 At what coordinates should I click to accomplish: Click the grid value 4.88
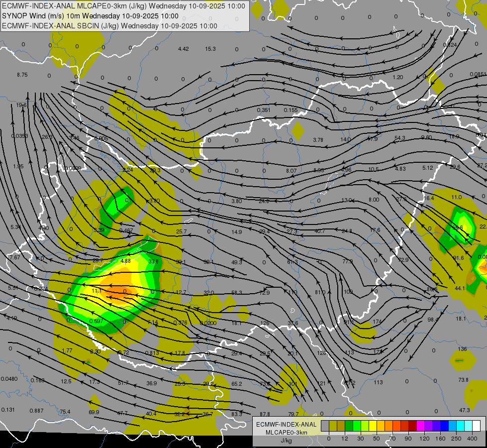125,261
